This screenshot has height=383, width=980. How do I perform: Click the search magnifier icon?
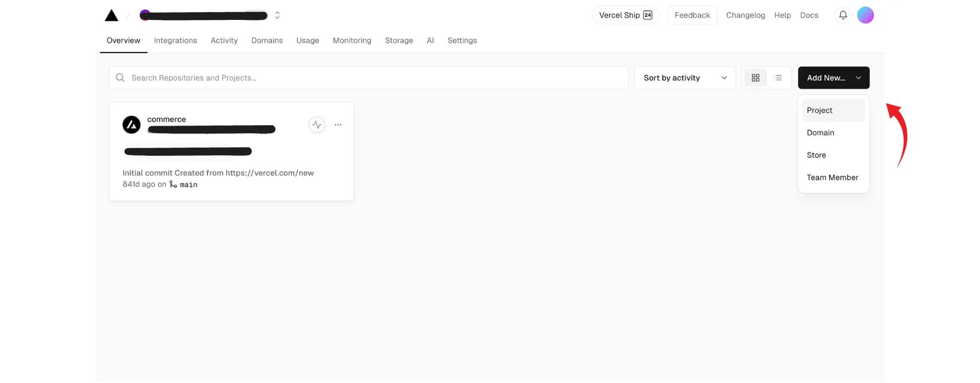click(x=120, y=78)
